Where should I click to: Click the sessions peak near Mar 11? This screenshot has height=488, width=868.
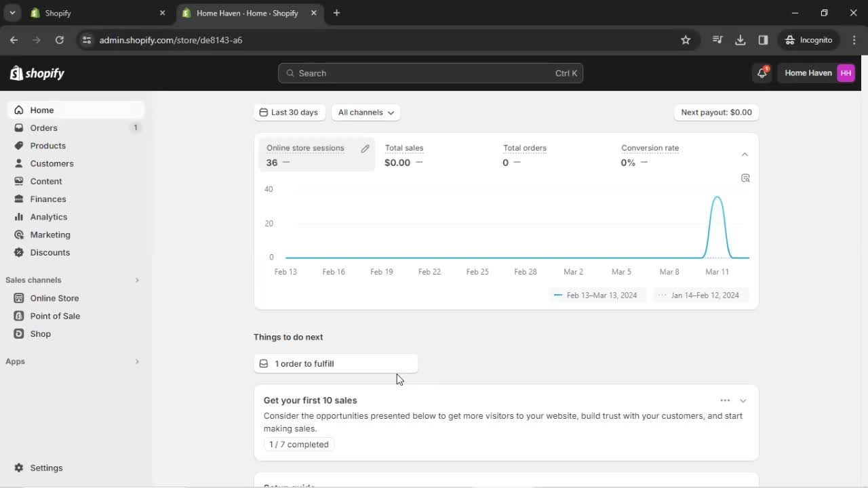click(x=717, y=197)
